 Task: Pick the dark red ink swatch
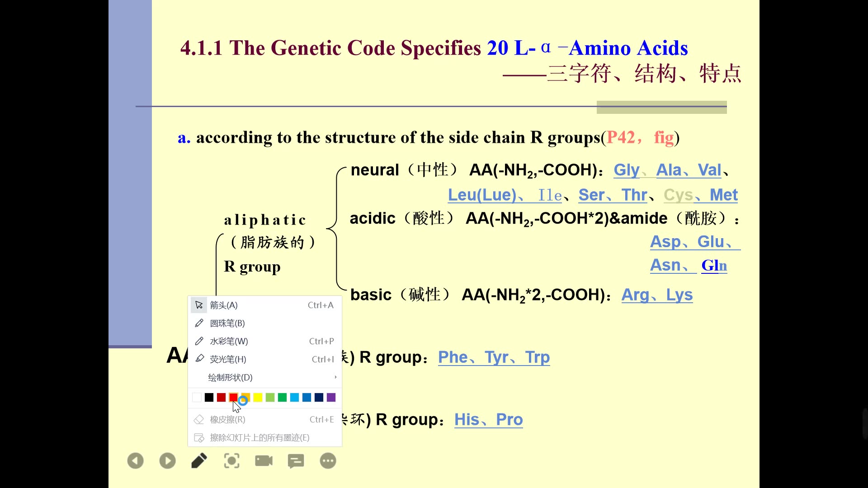221,397
